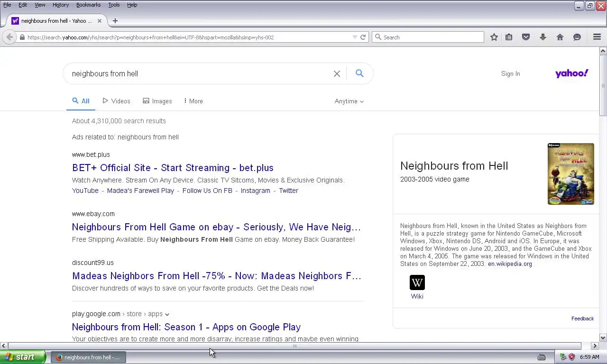Open en.wikipedia.org source link
Viewport: 607px width, 364px height.
tap(510, 264)
